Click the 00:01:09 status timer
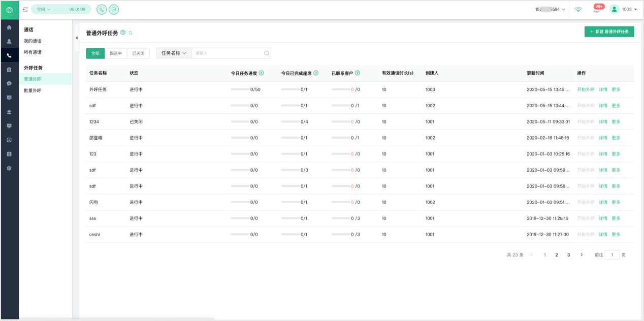Viewport: 644px width, 321px height. (77, 9)
